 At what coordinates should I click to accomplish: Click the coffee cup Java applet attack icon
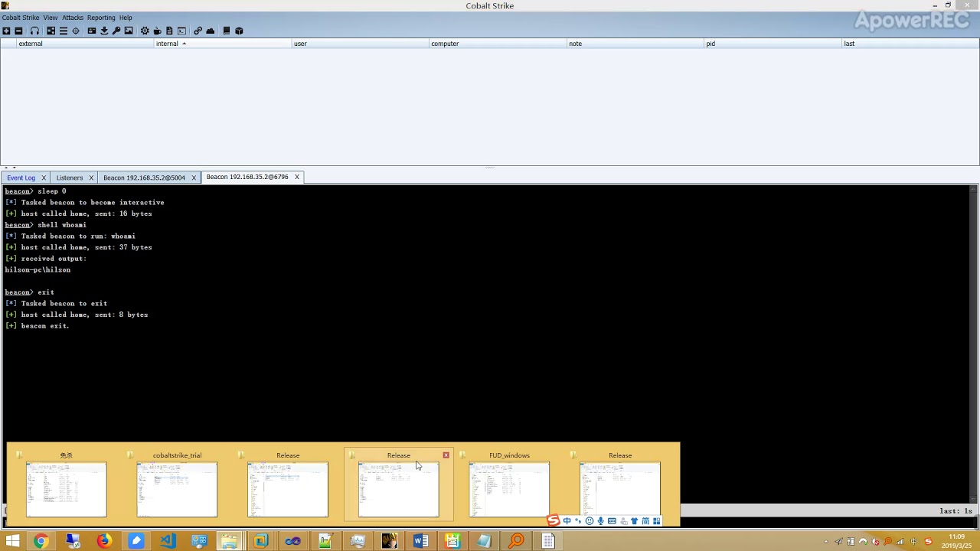click(x=157, y=31)
